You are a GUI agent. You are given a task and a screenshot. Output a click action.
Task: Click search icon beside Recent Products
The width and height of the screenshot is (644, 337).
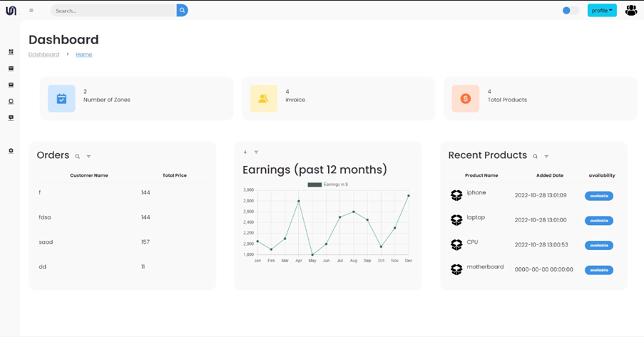point(535,157)
